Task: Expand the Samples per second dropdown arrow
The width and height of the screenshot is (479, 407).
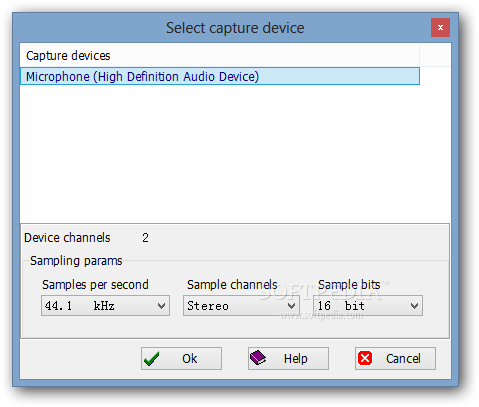Action: [162, 306]
